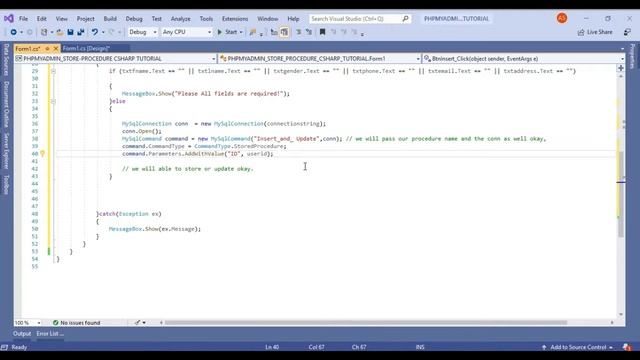Open the project scope navigation dropdown
Screen dimensions: 640x360
(x=116, y=59)
